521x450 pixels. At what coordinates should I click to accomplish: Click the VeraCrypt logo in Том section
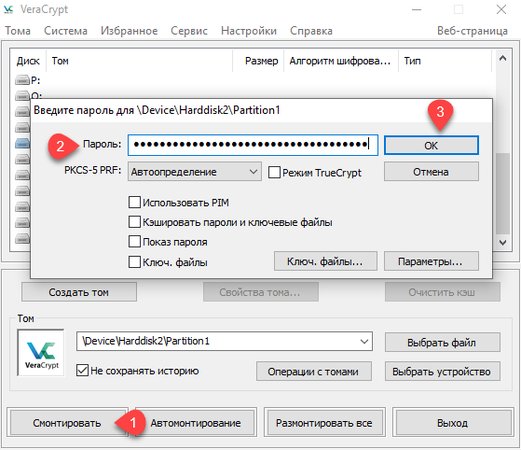pos(41,353)
